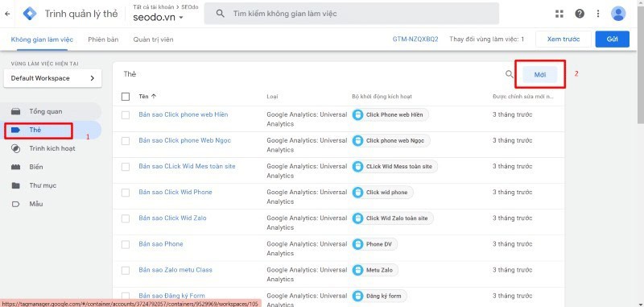644x307 pixels.
Task: Check the Bản sao Click phone web Hiền row
Action: [126, 115]
